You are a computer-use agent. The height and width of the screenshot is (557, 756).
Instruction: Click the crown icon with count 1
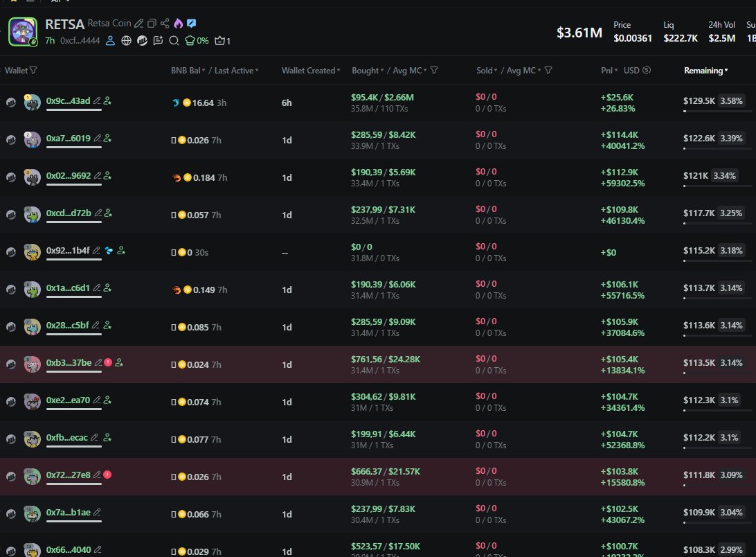click(222, 41)
